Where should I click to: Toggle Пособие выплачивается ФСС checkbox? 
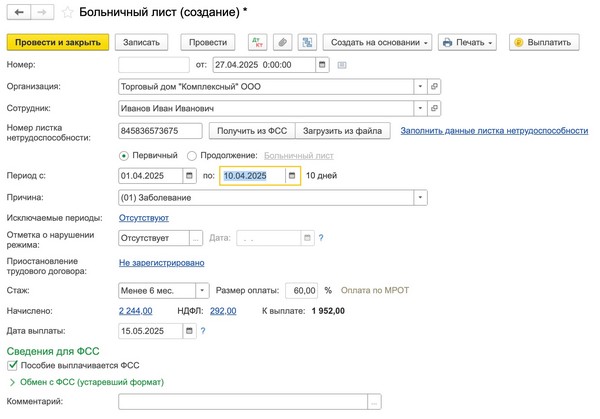click(12, 366)
